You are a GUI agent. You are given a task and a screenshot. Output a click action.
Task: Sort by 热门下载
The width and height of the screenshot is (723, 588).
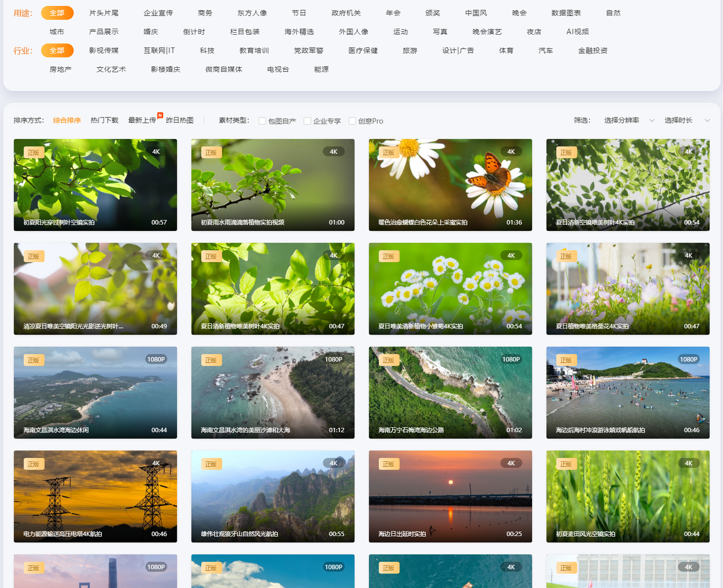click(x=104, y=121)
